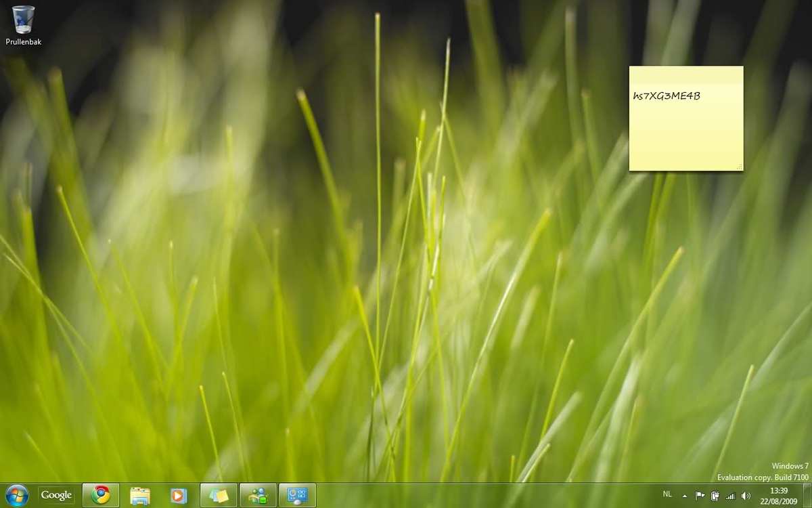Image resolution: width=812 pixels, height=508 pixels.
Task: Click the Google desktop search box on the taskbar
Action: pos(56,495)
